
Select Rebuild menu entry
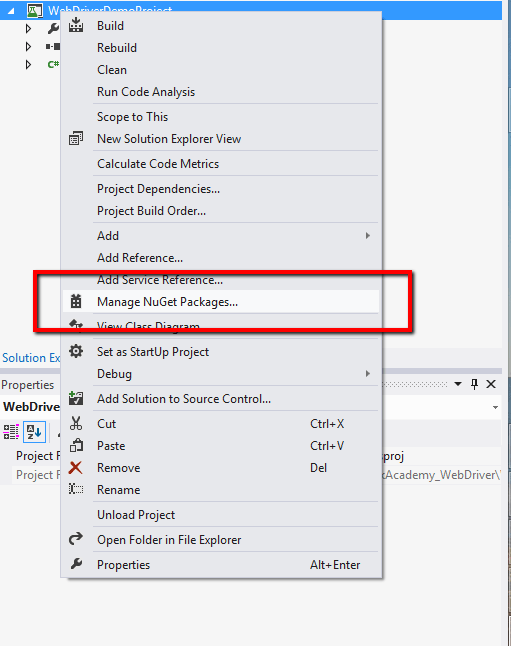[x=220, y=48]
